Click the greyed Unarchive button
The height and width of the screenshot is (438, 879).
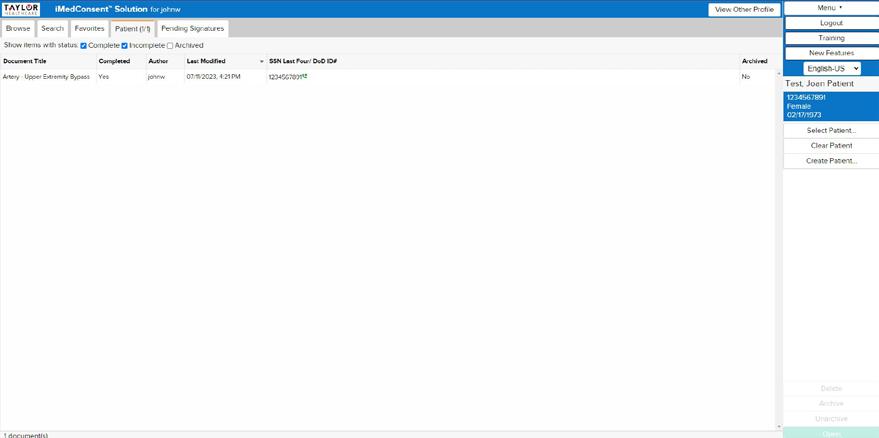[831, 419]
